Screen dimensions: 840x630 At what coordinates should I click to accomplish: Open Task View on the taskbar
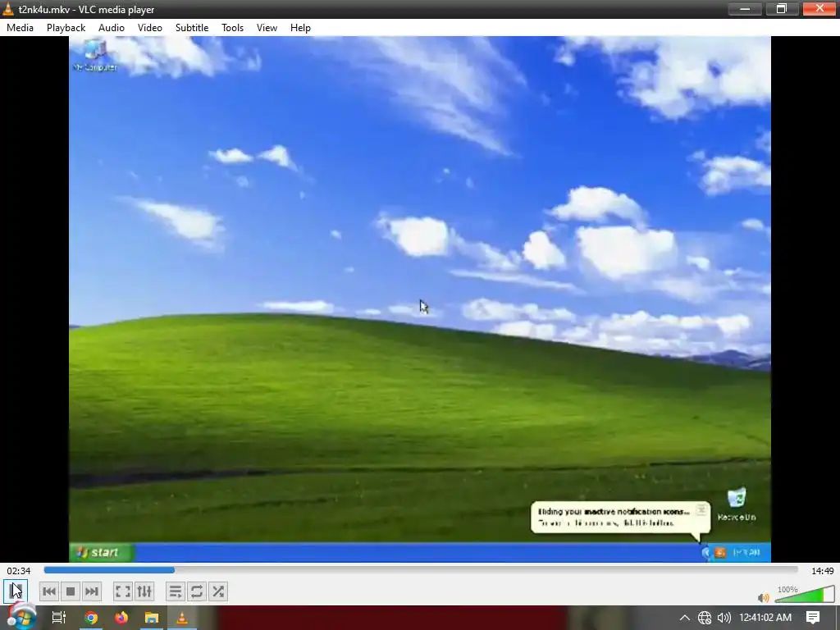click(58, 618)
